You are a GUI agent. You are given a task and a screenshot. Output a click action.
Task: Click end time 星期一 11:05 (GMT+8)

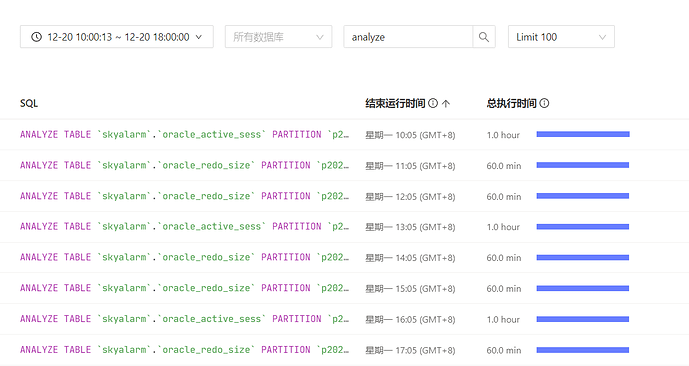[x=410, y=166]
